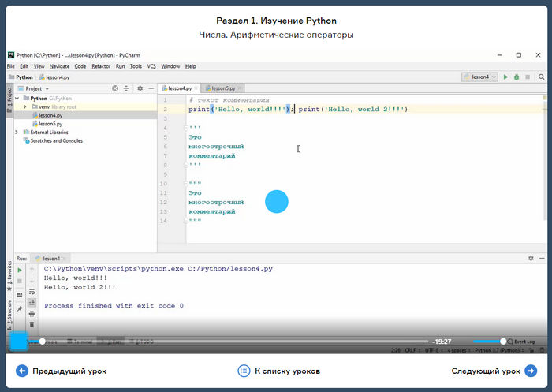The height and width of the screenshot is (392, 552).
Task: Go to Следующий урок
Action: (x=494, y=371)
